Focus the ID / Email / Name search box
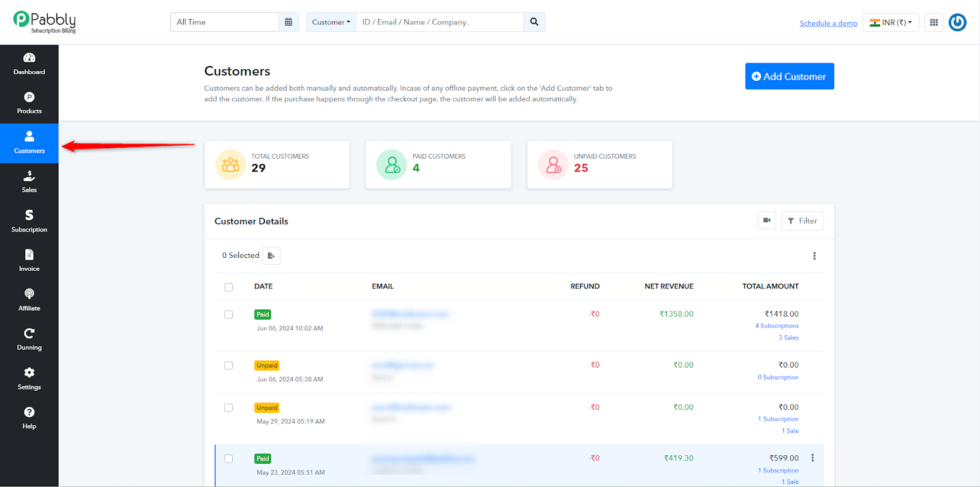This screenshot has width=980, height=487. click(x=440, y=22)
